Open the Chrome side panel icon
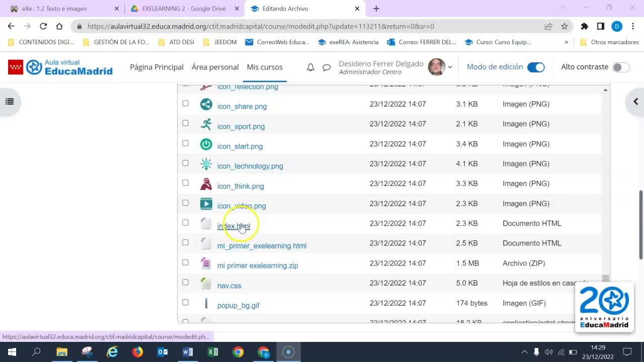 coord(600,26)
